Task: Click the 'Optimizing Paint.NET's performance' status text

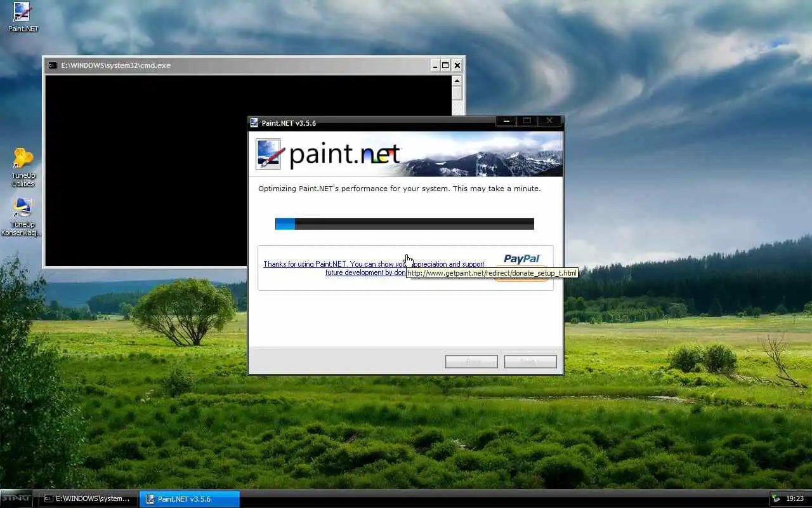Action: (x=400, y=189)
